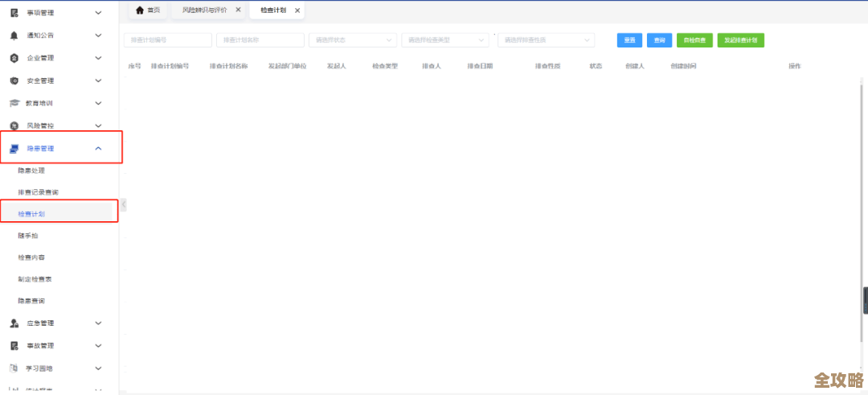Click the 序号 column header
Screen dimensions: 868x395
pos(134,66)
